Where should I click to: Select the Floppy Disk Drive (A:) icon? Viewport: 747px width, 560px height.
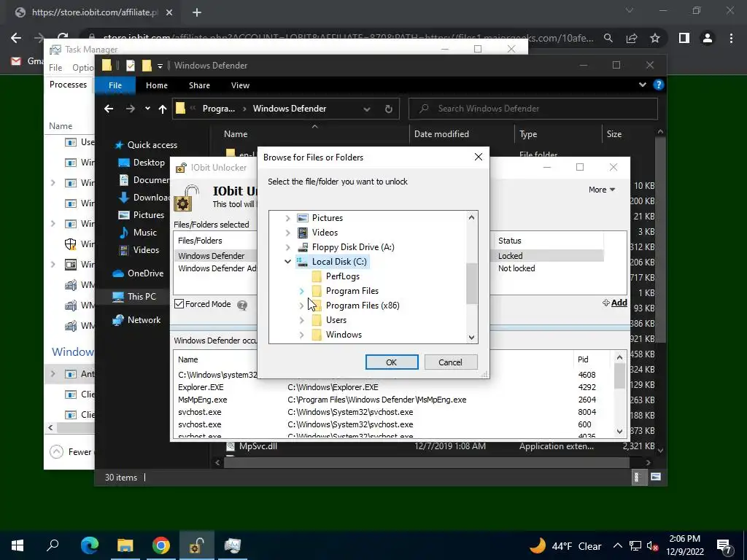coord(303,247)
